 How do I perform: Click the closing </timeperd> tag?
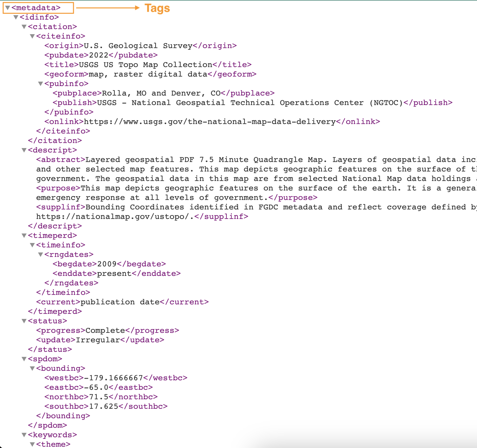click(x=55, y=311)
